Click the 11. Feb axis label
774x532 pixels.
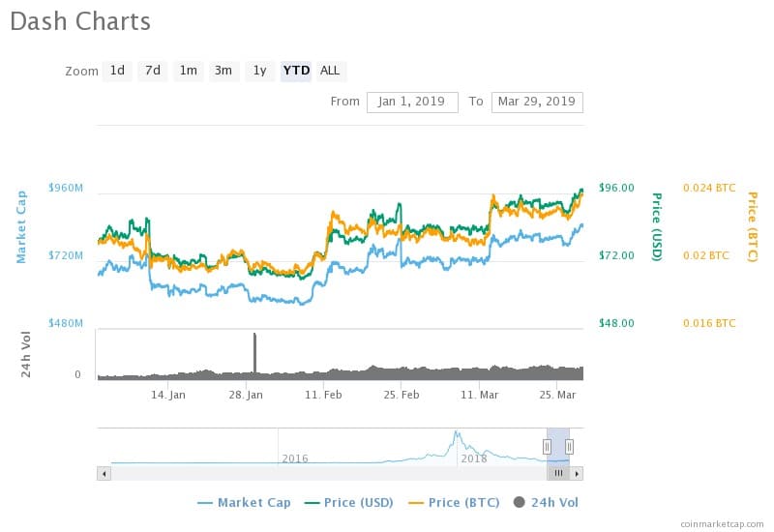point(323,396)
